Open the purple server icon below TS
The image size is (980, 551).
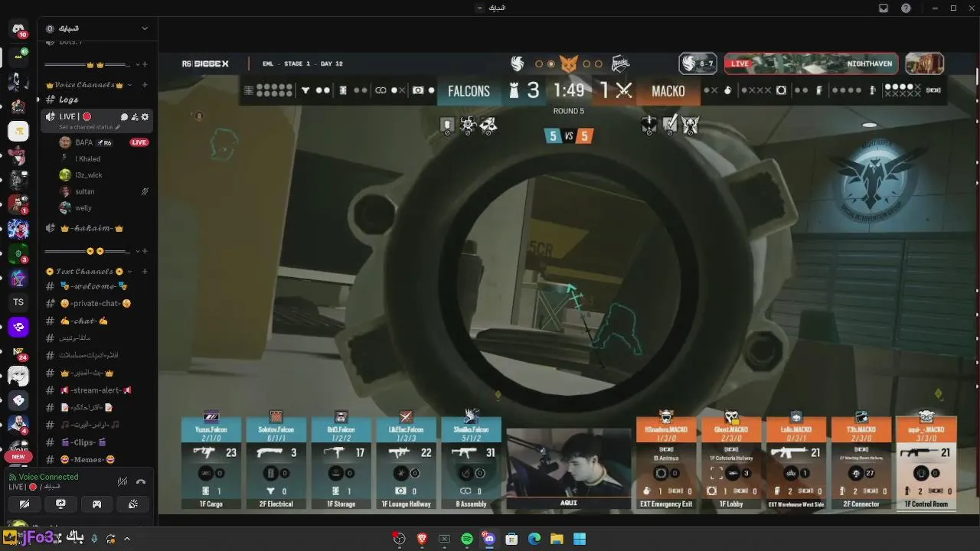tap(18, 328)
